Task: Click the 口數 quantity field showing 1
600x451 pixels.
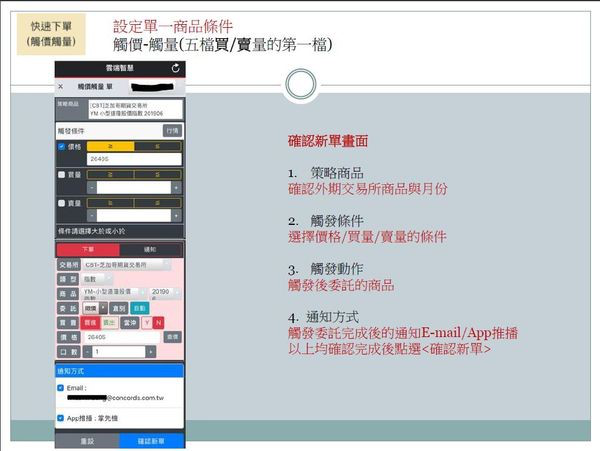Action: point(119,352)
